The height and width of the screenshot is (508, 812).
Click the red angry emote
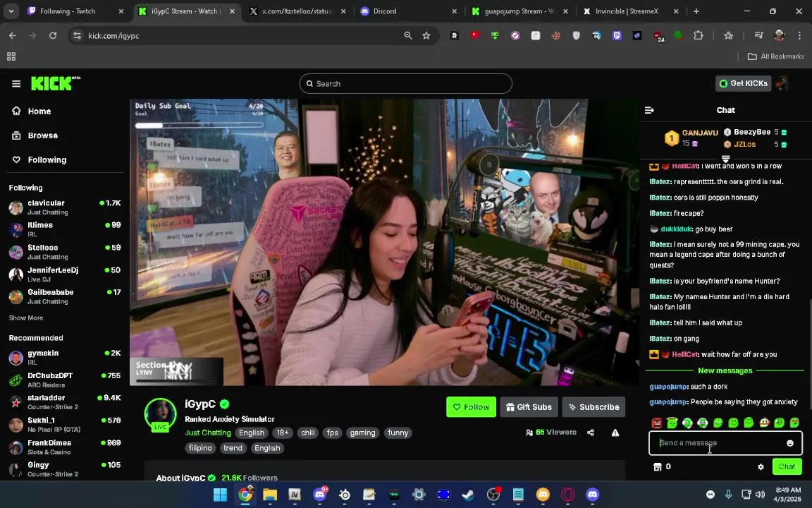point(657,423)
